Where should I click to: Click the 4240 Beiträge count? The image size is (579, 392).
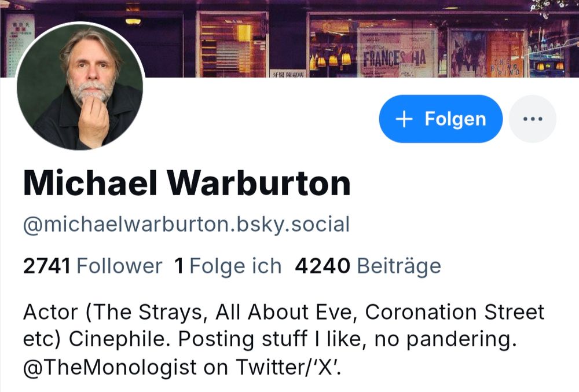(x=368, y=266)
